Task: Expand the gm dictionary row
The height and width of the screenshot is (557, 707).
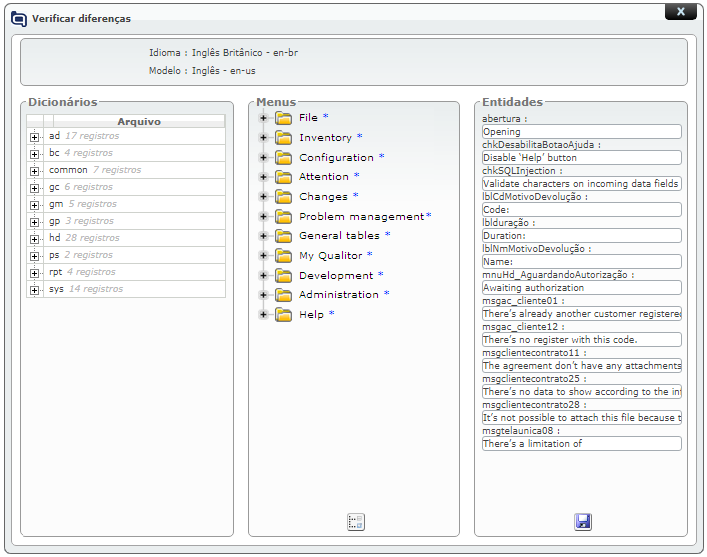Action: tap(34, 205)
